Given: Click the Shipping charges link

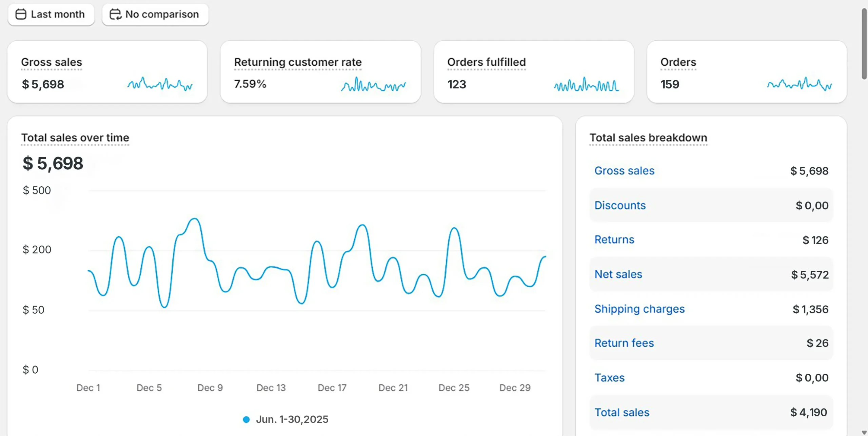Looking at the screenshot, I should coord(639,309).
